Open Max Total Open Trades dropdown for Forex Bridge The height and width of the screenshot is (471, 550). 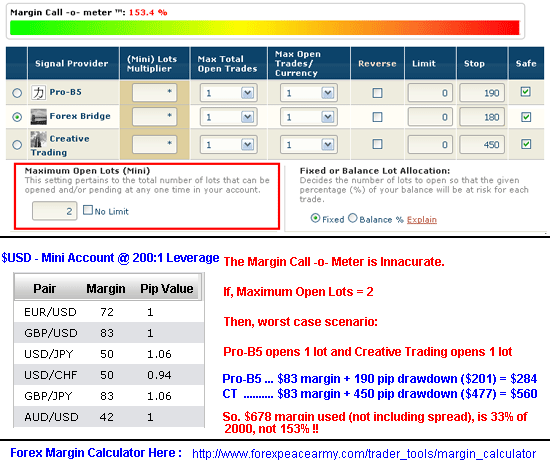[229, 117]
